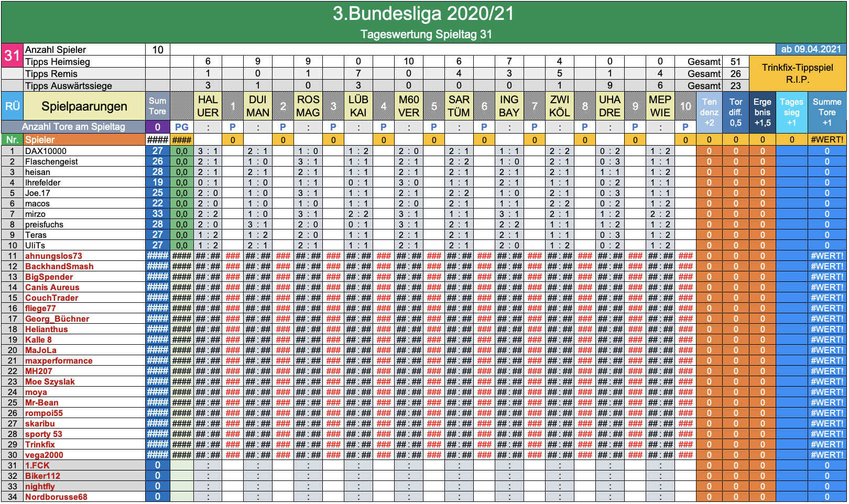This screenshot has height=504, width=849.
Task: Select the 'Spielpaarungen' header cell
Action: point(84,106)
